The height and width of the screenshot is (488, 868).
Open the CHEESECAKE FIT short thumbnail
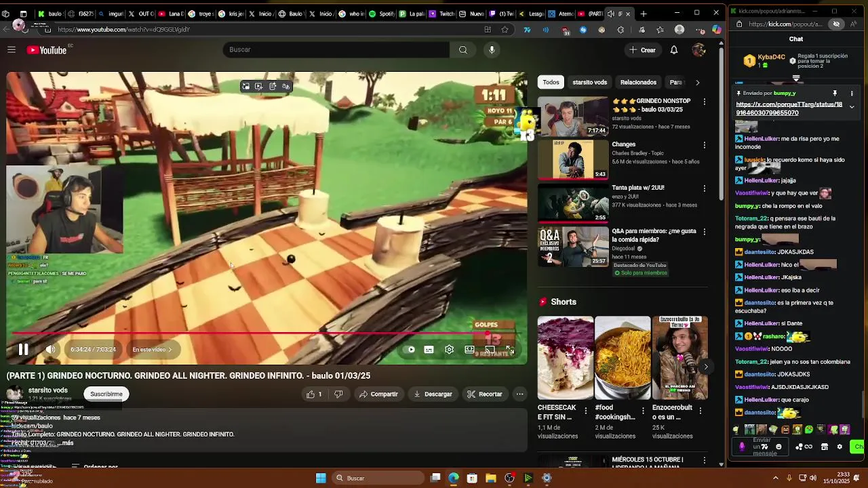point(565,358)
